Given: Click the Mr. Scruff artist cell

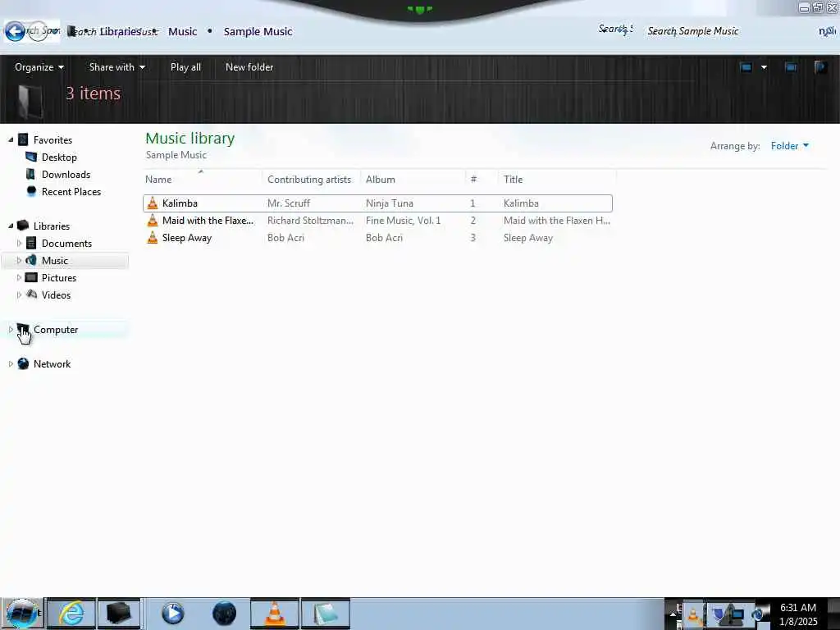Looking at the screenshot, I should click(x=289, y=203).
